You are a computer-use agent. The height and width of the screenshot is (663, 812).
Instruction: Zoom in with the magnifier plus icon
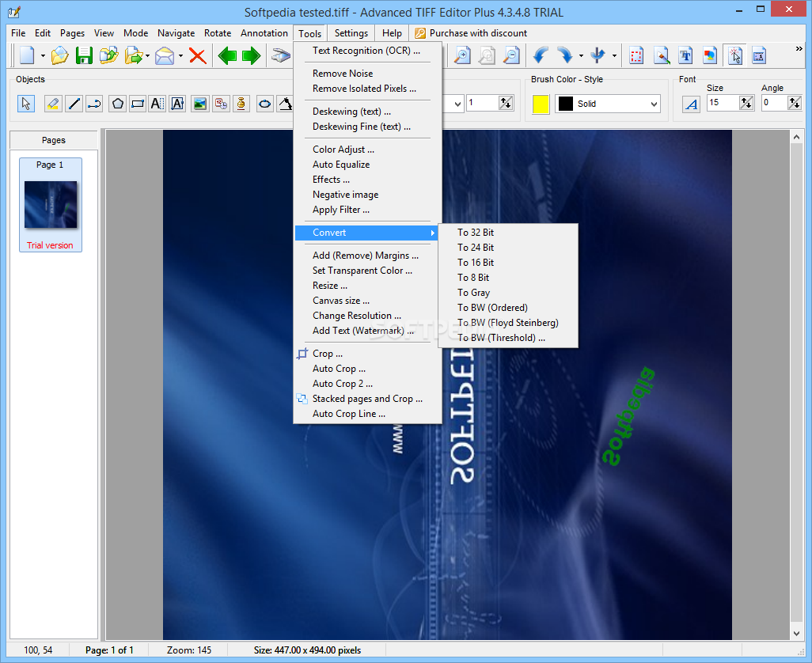(x=462, y=55)
